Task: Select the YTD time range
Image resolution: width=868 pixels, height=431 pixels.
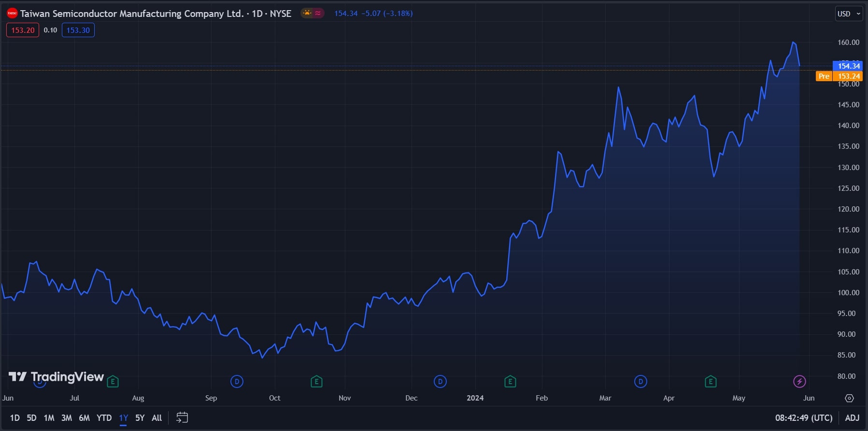Action: 104,418
